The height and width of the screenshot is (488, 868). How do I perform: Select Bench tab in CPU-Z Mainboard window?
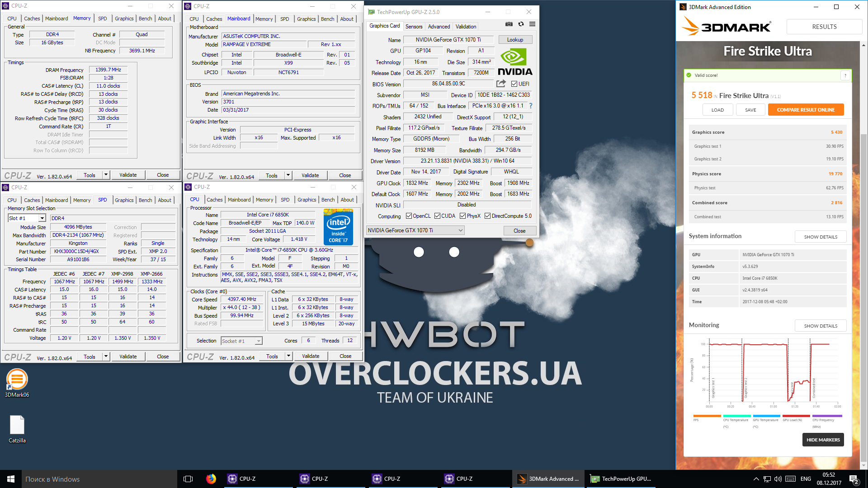(x=327, y=19)
